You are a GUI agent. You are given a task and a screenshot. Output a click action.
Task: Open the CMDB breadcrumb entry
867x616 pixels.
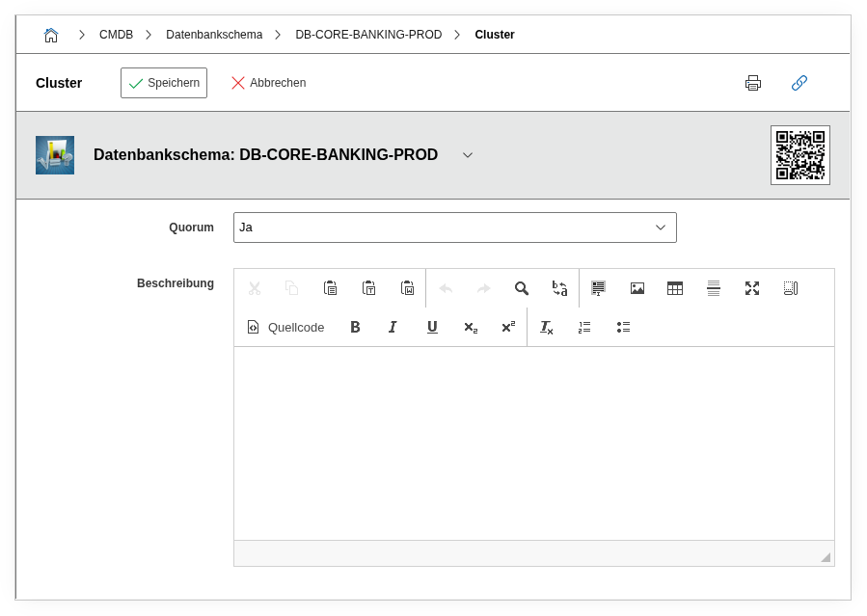[116, 34]
